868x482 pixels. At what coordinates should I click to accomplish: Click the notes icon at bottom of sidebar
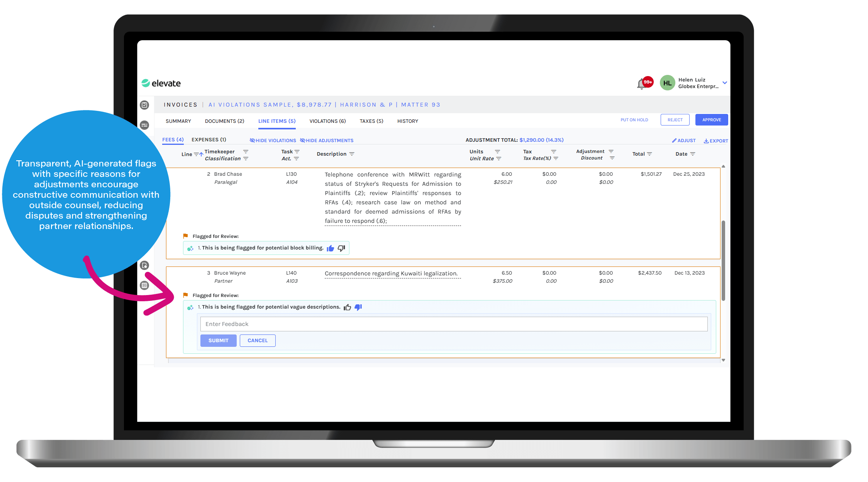tap(145, 285)
